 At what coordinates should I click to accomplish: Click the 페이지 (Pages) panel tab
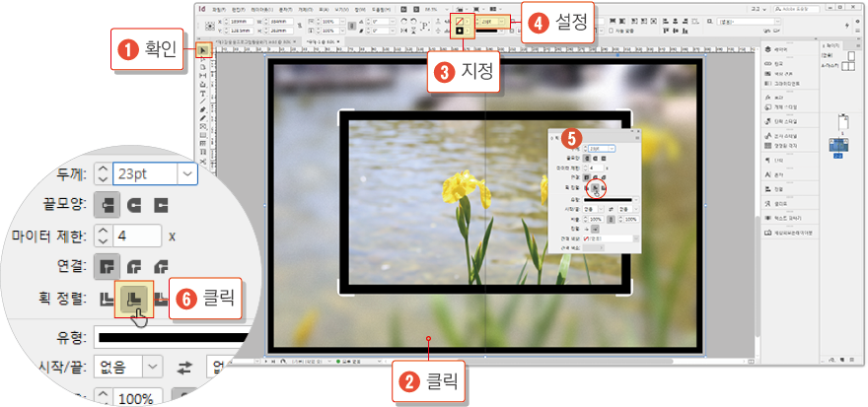coord(831,45)
